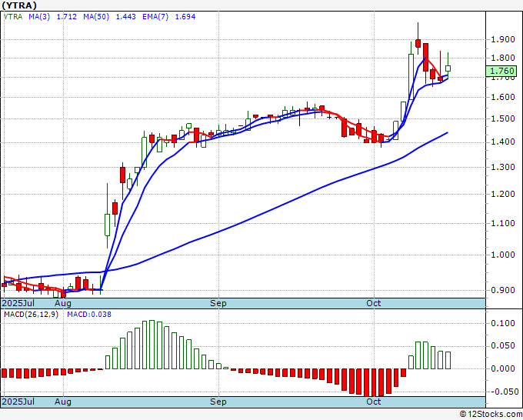Open the 12Stocks.com copyright link
Image resolution: width=523 pixels, height=420 pixels.
click(x=491, y=415)
